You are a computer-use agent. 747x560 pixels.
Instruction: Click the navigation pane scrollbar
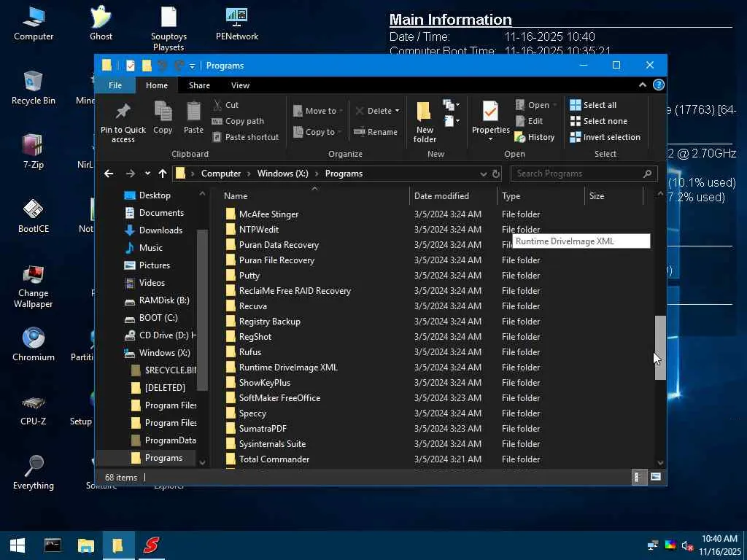[x=202, y=309]
